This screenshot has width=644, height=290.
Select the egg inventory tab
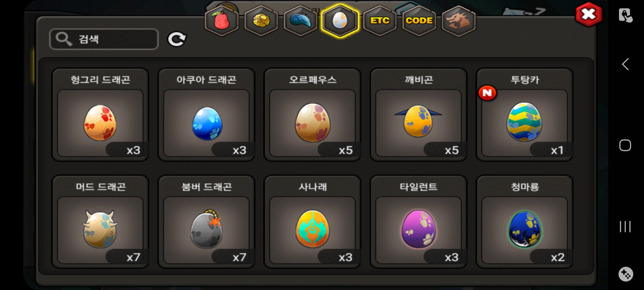[x=340, y=21]
